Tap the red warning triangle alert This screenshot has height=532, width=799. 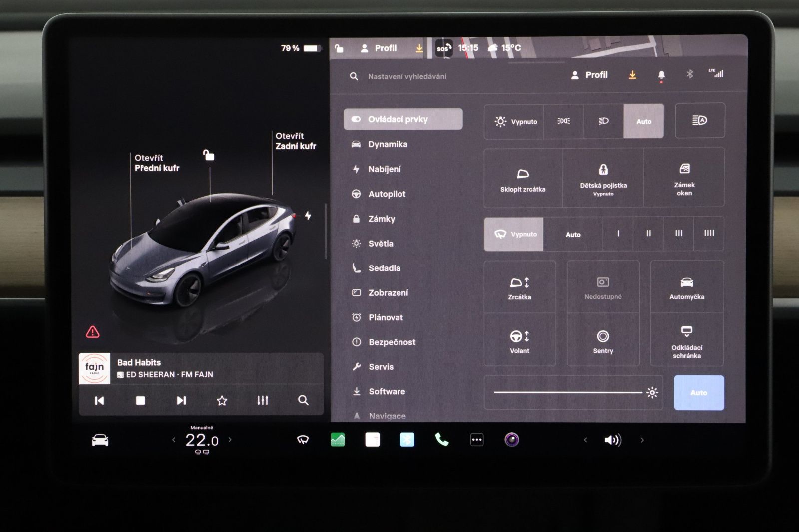click(x=93, y=332)
